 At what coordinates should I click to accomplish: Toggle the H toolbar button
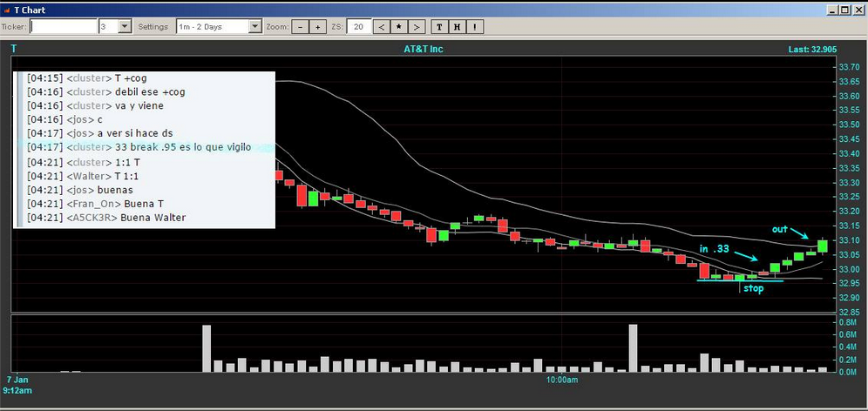457,26
